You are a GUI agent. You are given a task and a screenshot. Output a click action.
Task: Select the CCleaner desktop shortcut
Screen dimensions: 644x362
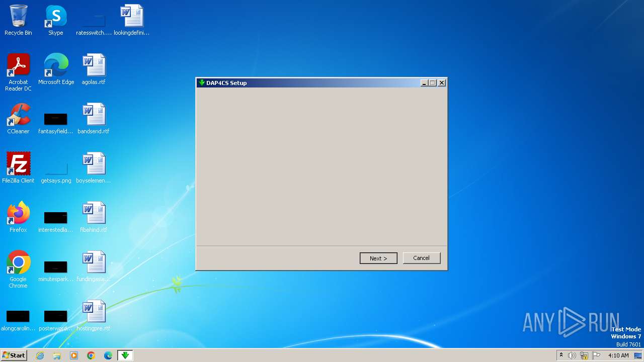(x=18, y=119)
